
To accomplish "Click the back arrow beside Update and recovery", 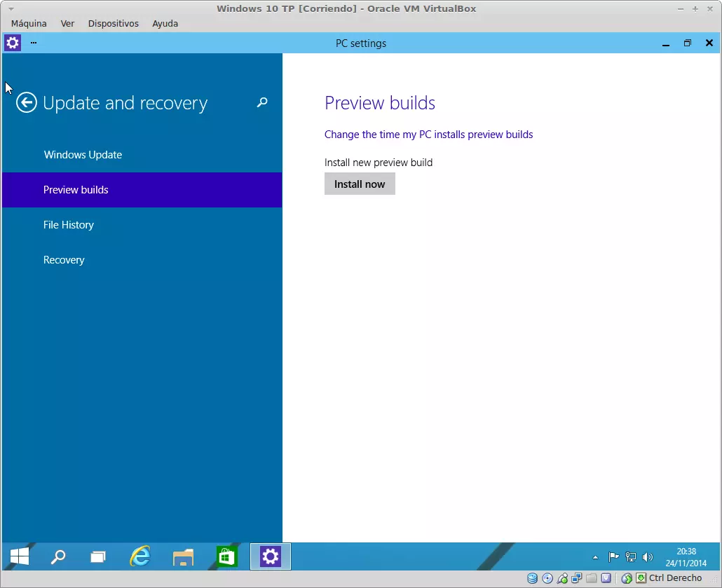I will click(27, 103).
